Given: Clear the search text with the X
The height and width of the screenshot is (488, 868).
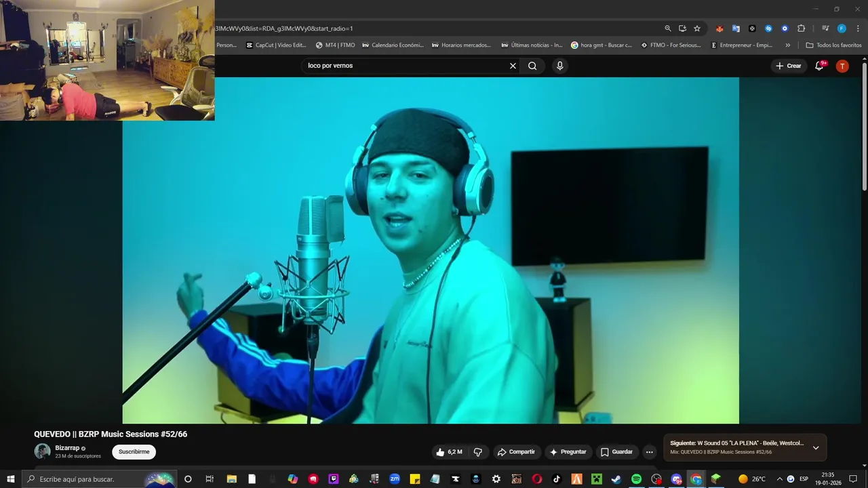Looking at the screenshot, I should click(x=513, y=66).
